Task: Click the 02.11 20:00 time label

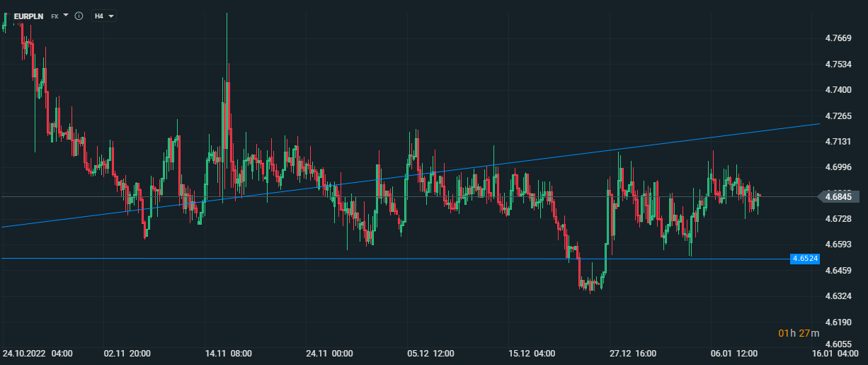Action: [126, 353]
